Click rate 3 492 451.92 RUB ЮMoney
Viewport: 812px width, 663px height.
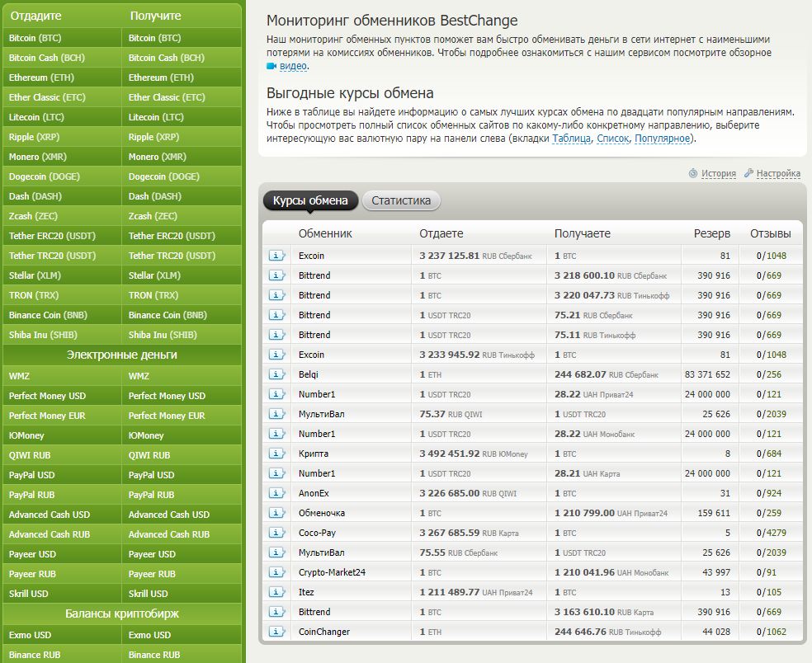[x=474, y=454]
